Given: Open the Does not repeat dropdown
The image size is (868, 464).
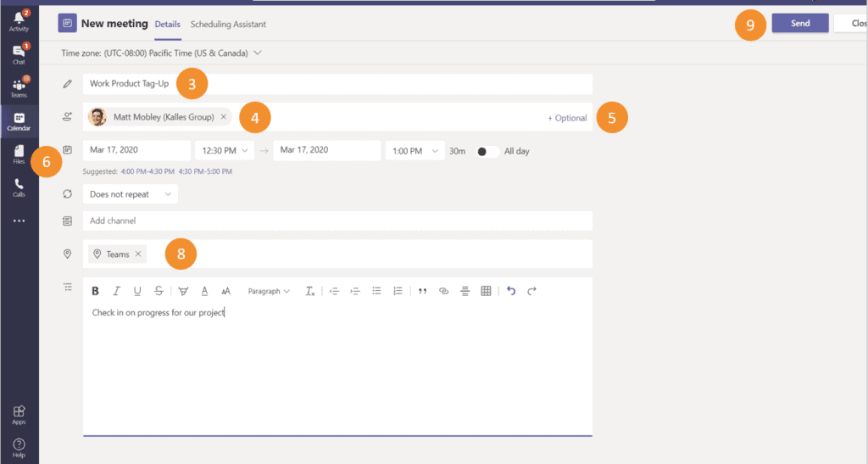Looking at the screenshot, I should 130,193.
